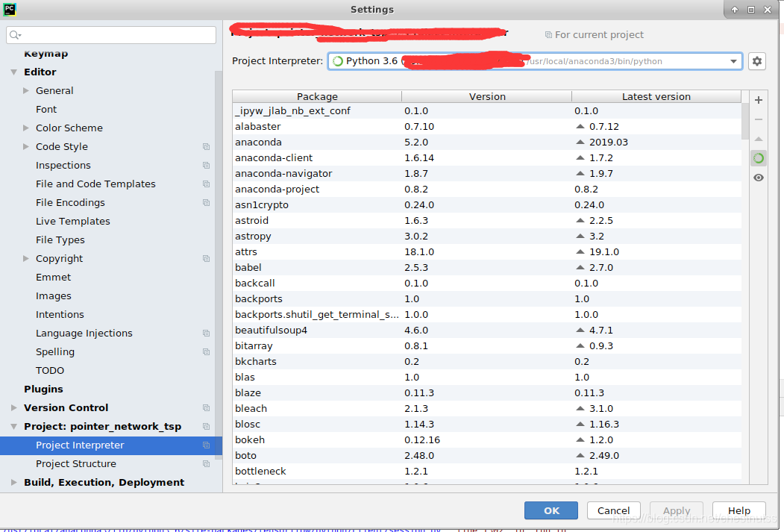Click the Cancel button
Image resolution: width=784 pixels, height=532 pixels.
[613, 510]
